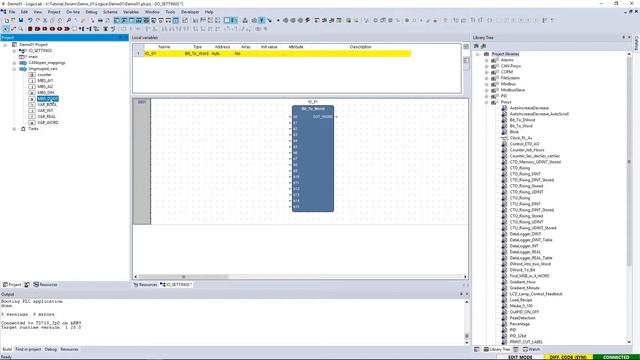640x360 pixels.
Task: Select Bit_To_Word in the library tree
Action: [521, 126]
